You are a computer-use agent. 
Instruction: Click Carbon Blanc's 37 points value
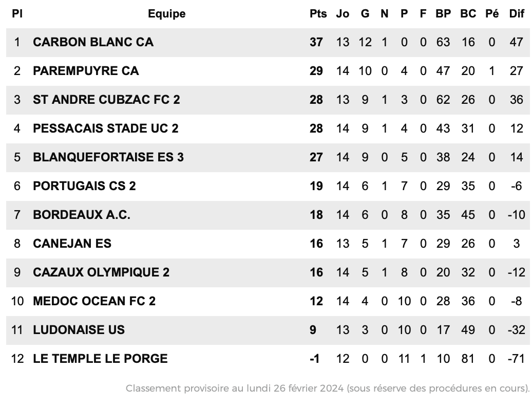point(316,42)
